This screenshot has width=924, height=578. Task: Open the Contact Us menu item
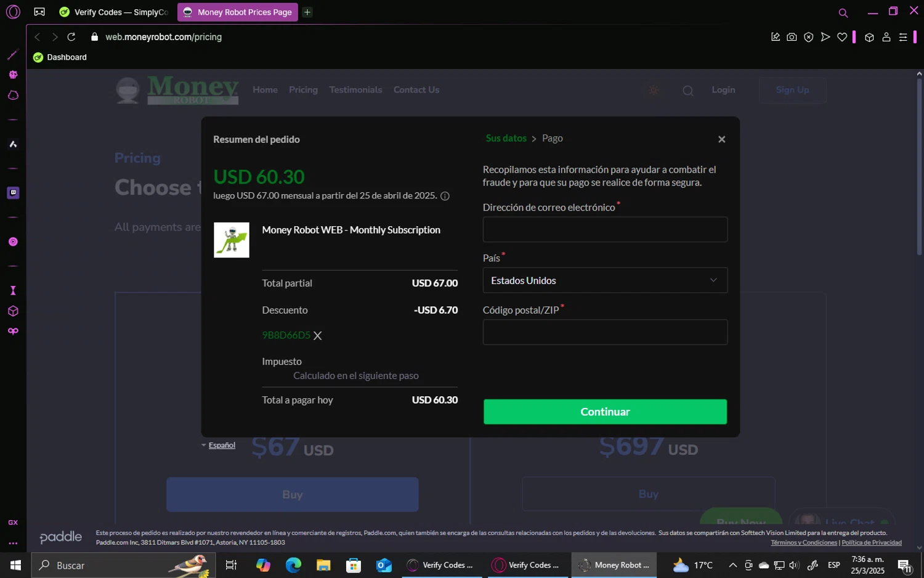416,90
